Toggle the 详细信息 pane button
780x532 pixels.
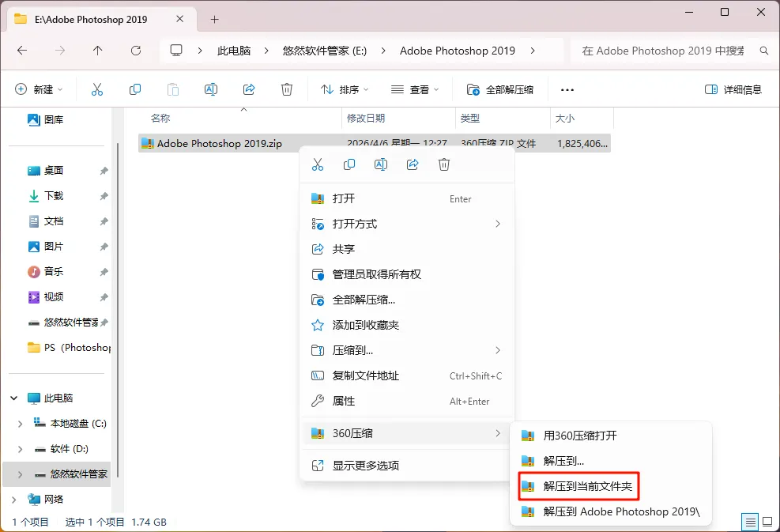tap(733, 89)
